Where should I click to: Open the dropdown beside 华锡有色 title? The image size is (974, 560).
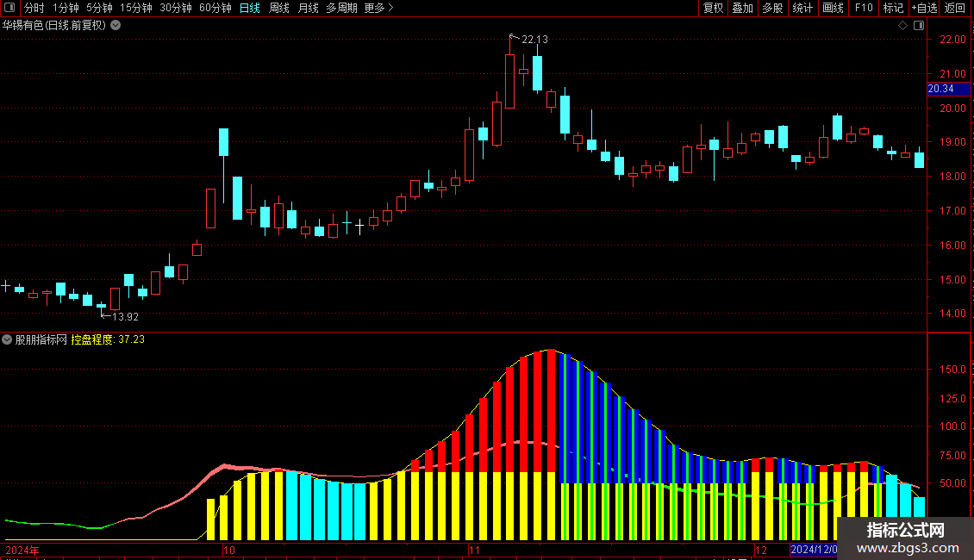point(116,26)
